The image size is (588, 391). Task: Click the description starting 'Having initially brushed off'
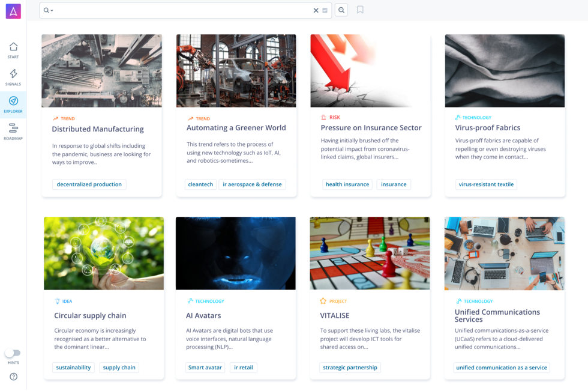click(x=365, y=148)
